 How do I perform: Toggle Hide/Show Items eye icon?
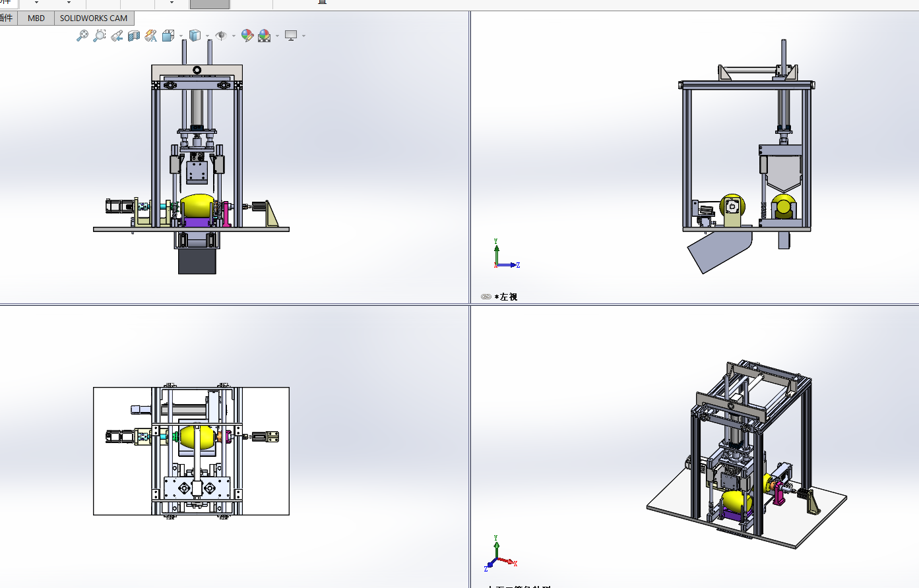[221, 36]
